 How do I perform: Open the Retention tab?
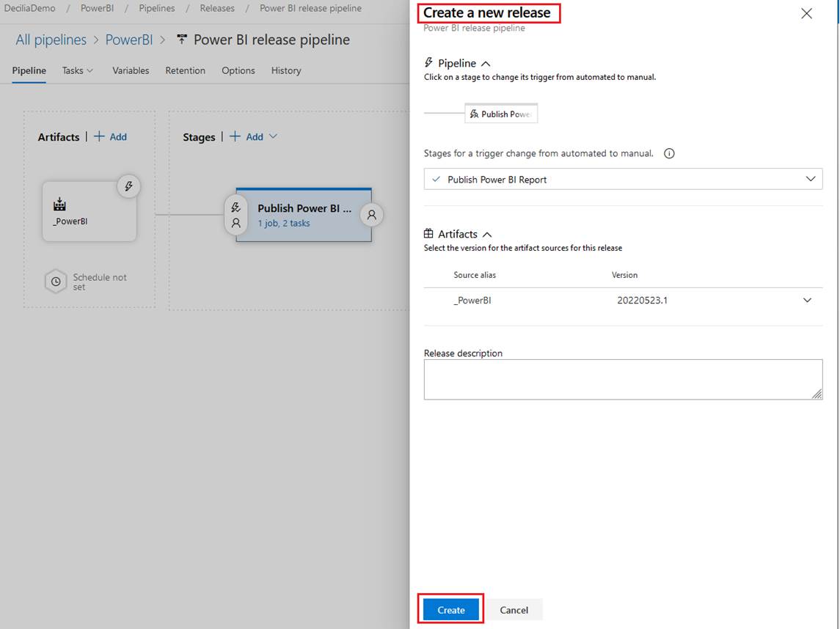pos(186,70)
